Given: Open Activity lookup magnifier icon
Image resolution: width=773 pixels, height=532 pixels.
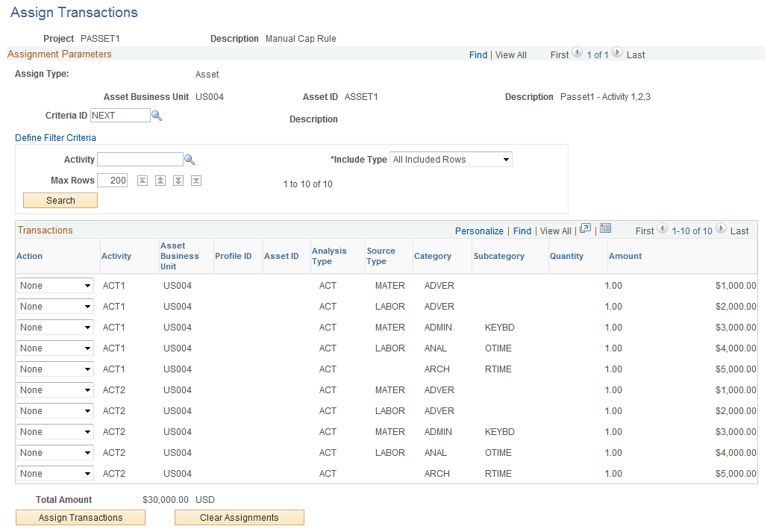Looking at the screenshot, I should (x=190, y=160).
